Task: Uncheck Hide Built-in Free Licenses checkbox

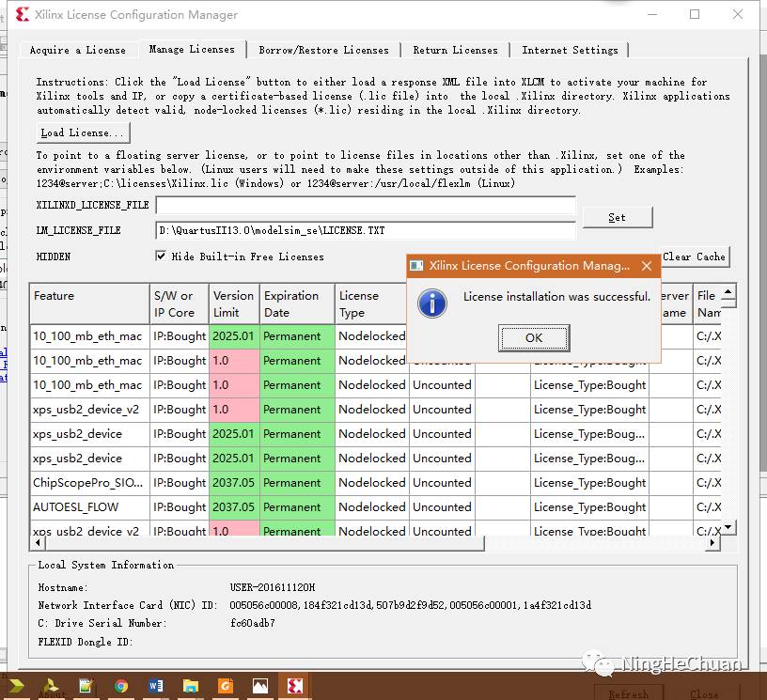Action: click(x=161, y=257)
